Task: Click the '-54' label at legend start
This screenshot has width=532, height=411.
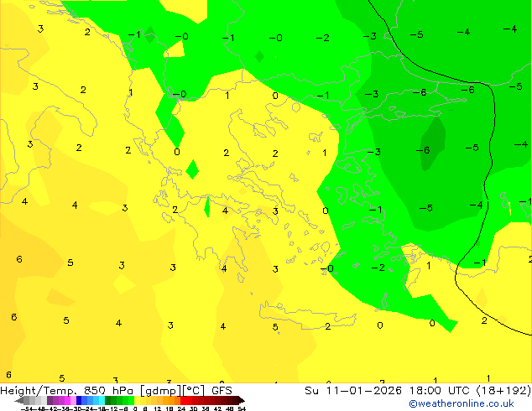Action: (27, 408)
